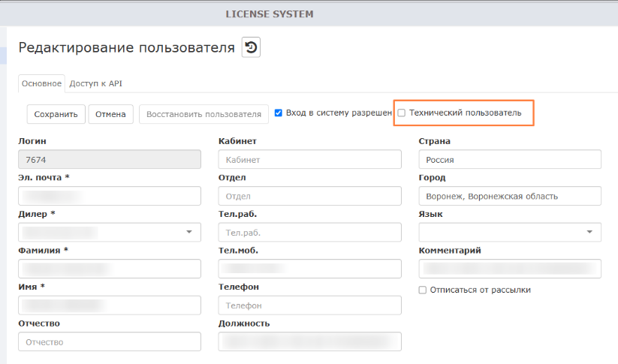Toggle the 'Вход в систему разрешен' checkbox

pyautogui.click(x=279, y=113)
